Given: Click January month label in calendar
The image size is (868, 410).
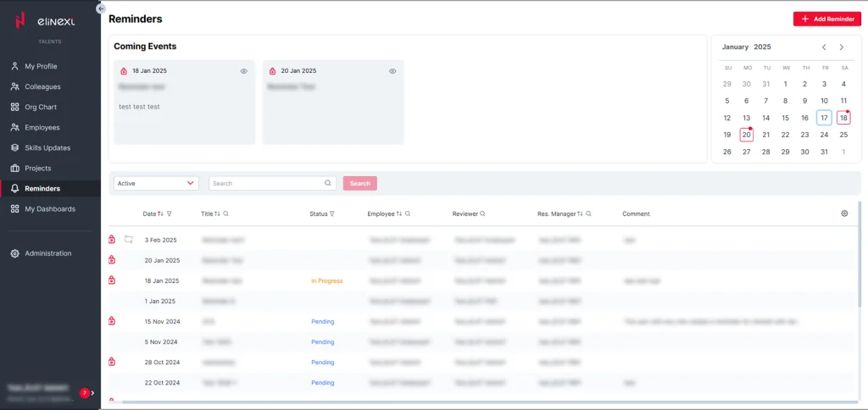Looking at the screenshot, I should 735,47.
